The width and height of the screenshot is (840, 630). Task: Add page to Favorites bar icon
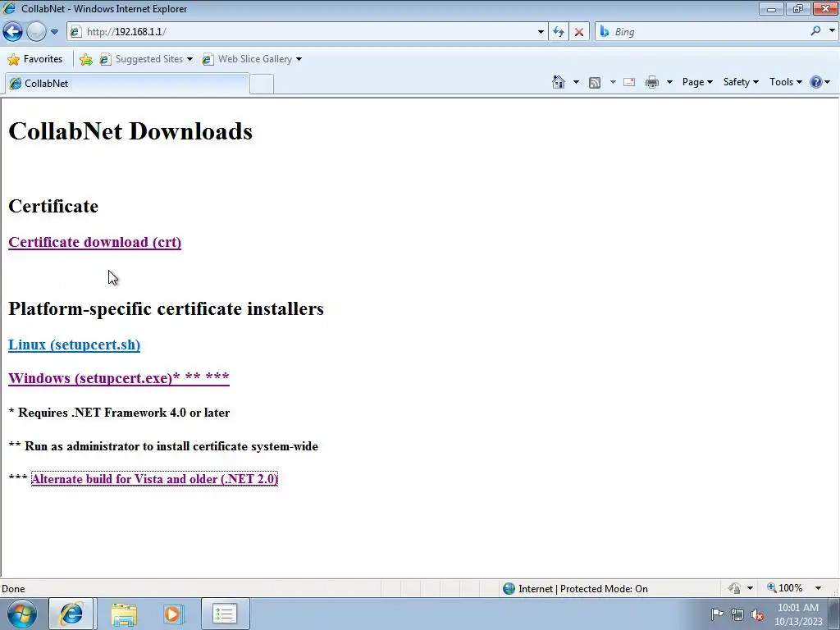tap(85, 59)
